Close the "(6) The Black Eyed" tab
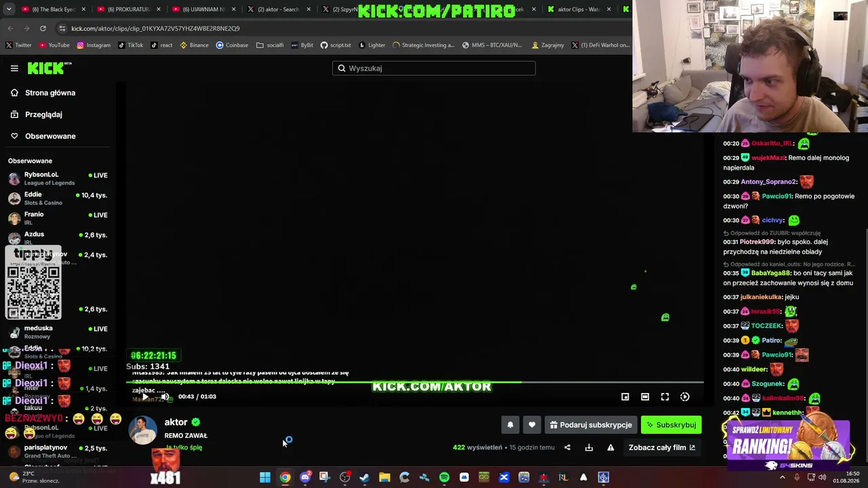This screenshot has width=868, height=488. 84,9
